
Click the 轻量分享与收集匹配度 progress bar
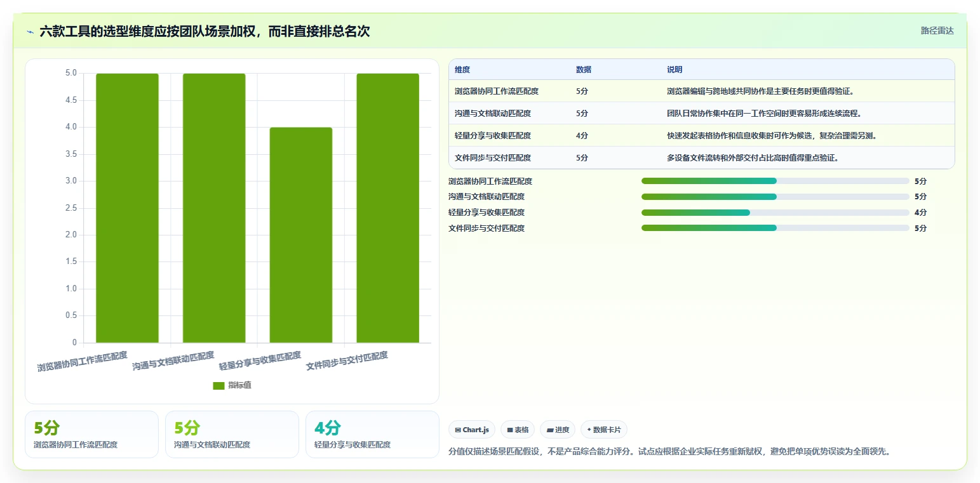[x=775, y=212]
